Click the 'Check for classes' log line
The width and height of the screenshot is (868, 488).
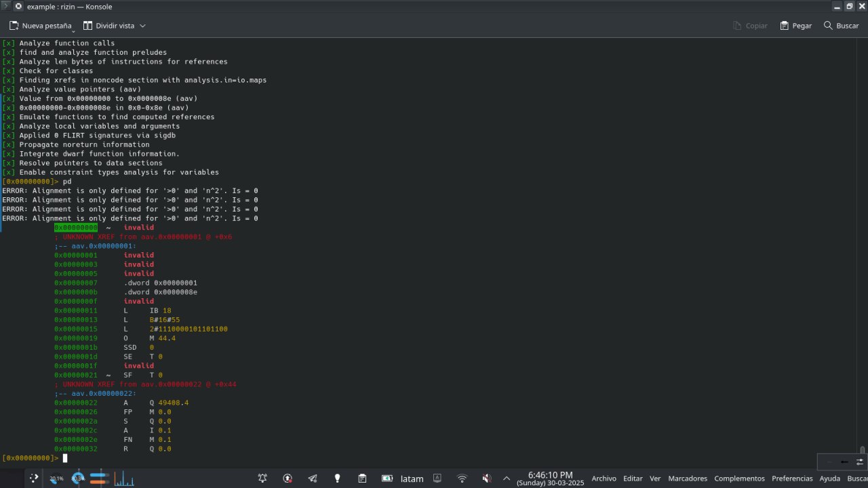tap(56, 70)
